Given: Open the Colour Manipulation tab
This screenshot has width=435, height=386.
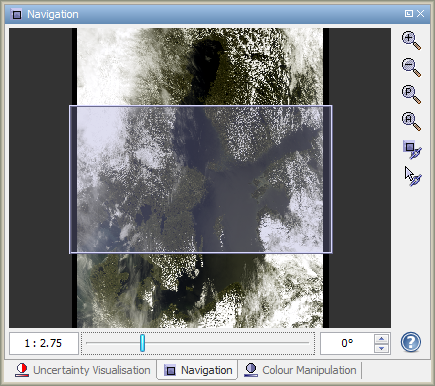Looking at the screenshot, I should click(300, 370).
